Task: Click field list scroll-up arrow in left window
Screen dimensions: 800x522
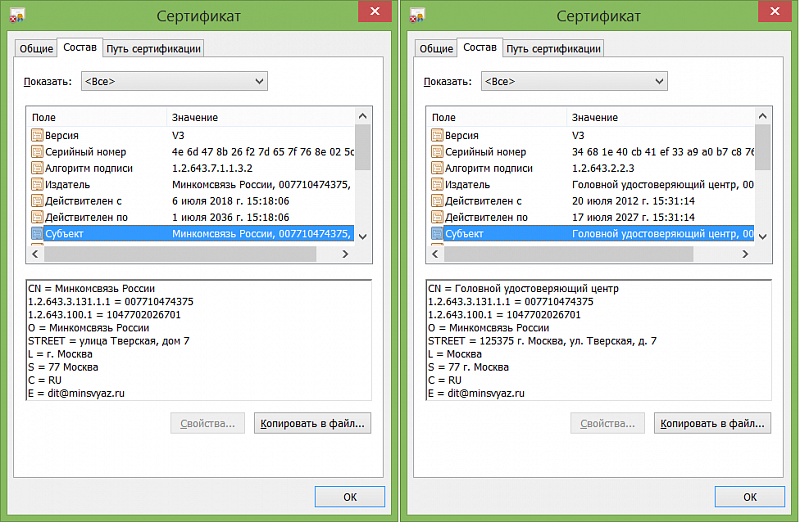Action: [363, 116]
